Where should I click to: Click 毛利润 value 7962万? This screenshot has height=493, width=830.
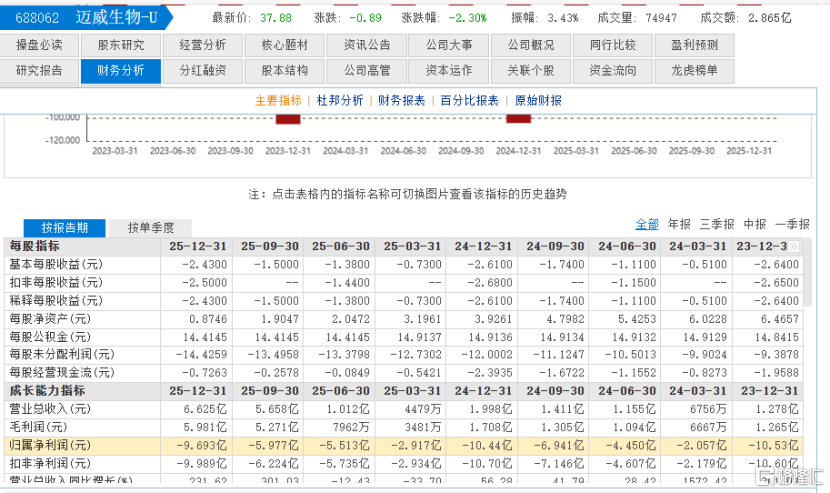tap(347, 427)
